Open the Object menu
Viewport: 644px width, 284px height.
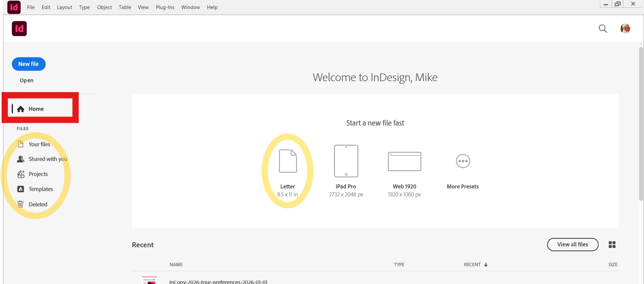point(104,7)
